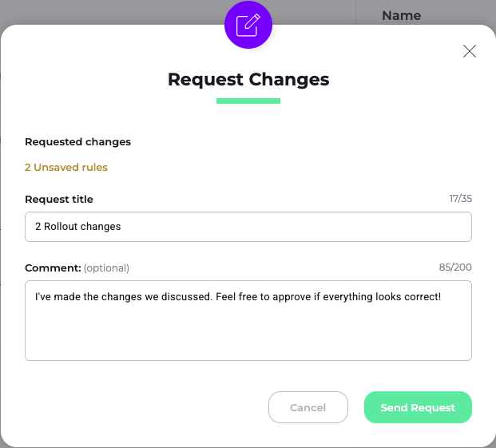Close the Request Changes dialog
Screen dimensions: 496x448
pos(470,51)
